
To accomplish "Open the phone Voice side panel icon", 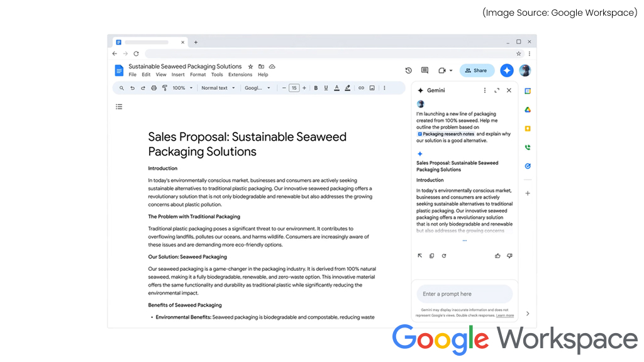I will [x=528, y=147].
